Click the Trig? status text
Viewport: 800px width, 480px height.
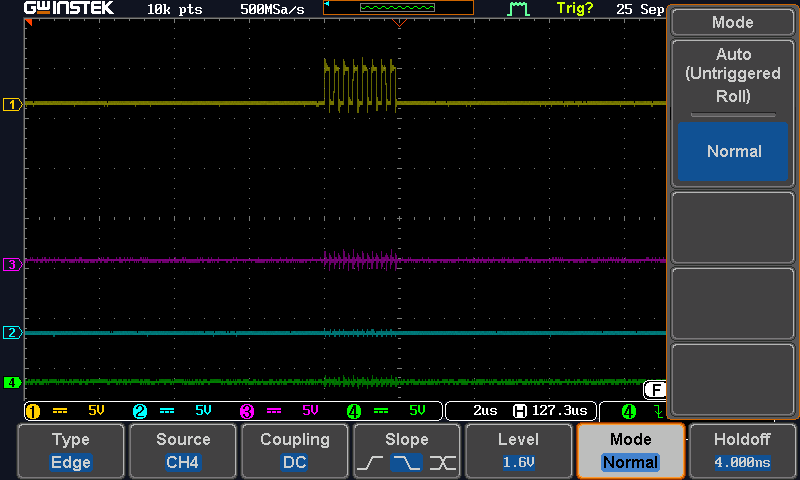click(575, 9)
